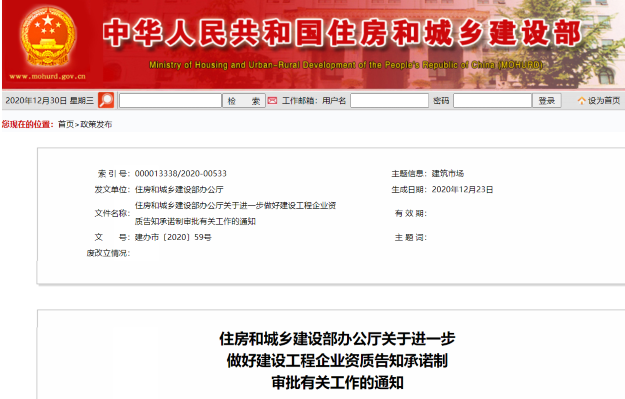Click the issuing unit 住房和城乡建设部办公厅
Viewport: 625px width, 399px height.
tap(179, 189)
